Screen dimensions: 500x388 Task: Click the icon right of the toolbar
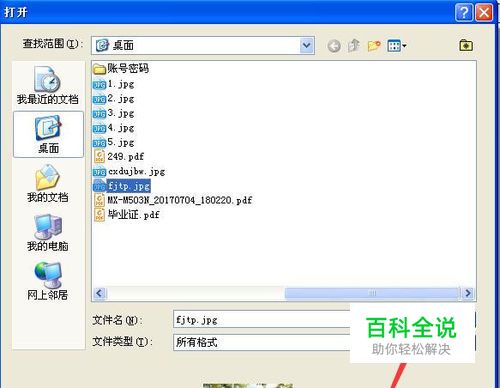(466, 45)
